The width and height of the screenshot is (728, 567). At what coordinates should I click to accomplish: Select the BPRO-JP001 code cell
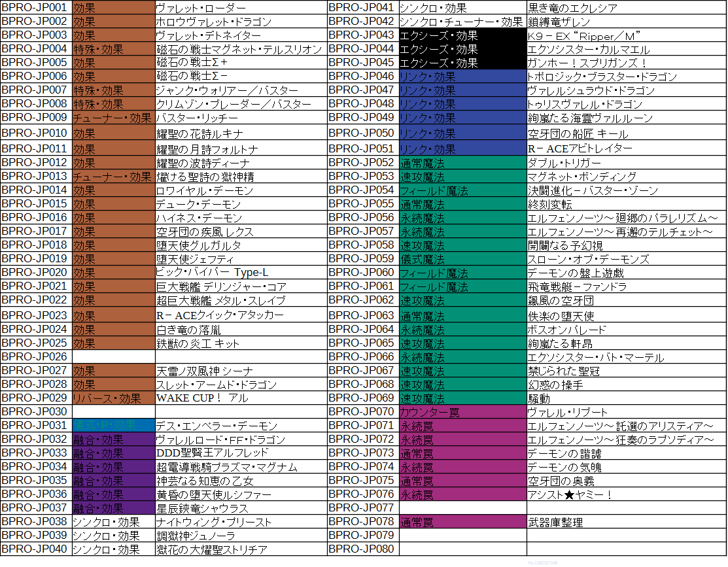point(36,8)
